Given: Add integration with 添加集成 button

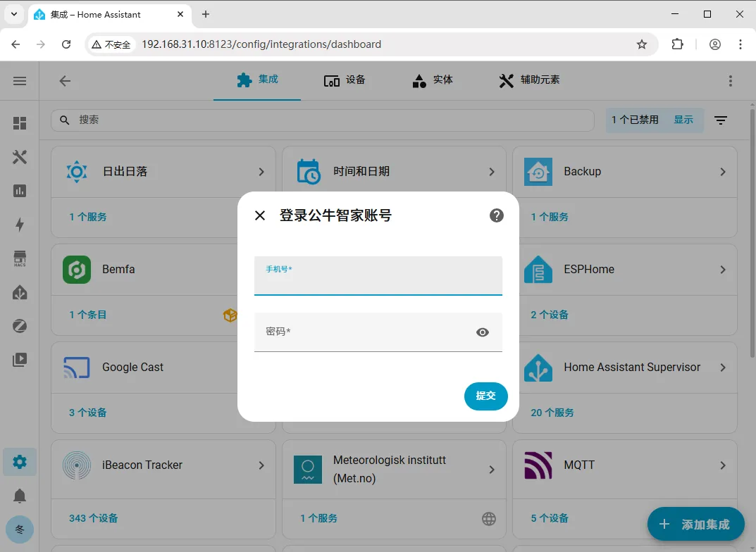Looking at the screenshot, I should coord(695,524).
